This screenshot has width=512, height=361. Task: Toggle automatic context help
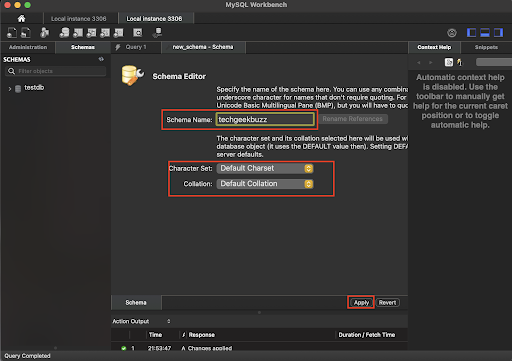point(460,62)
